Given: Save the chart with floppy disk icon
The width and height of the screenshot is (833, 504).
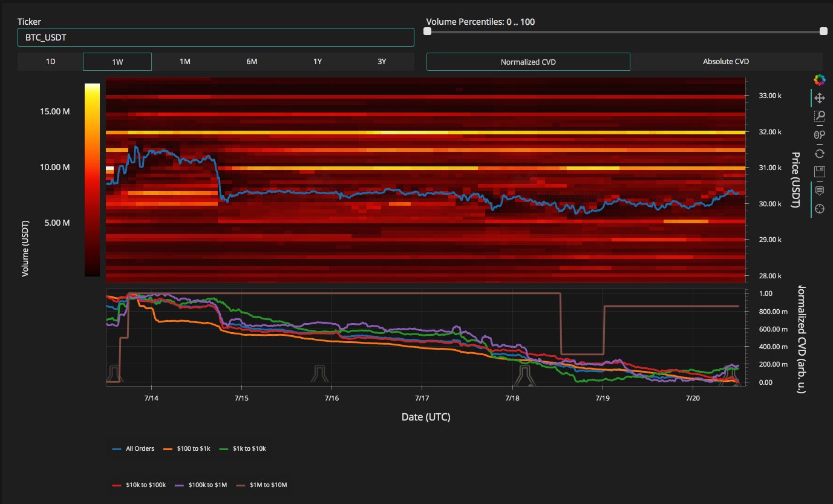Looking at the screenshot, I should [819, 171].
